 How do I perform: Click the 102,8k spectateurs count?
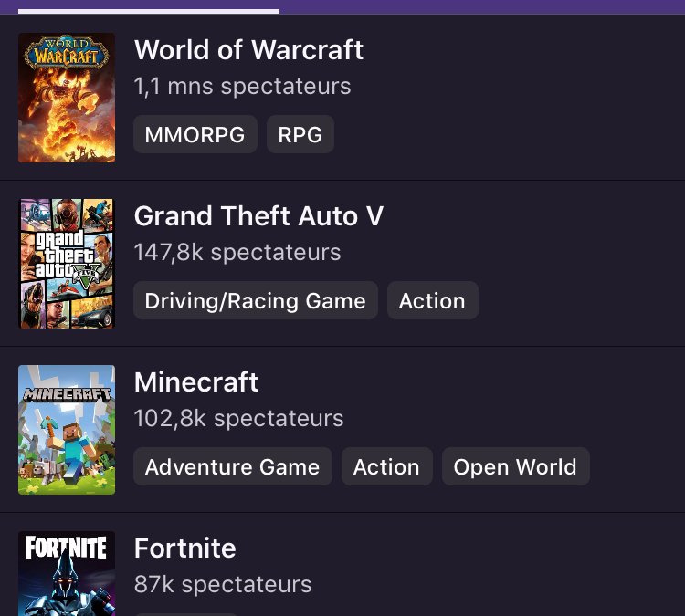pyautogui.click(x=239, y=418)
